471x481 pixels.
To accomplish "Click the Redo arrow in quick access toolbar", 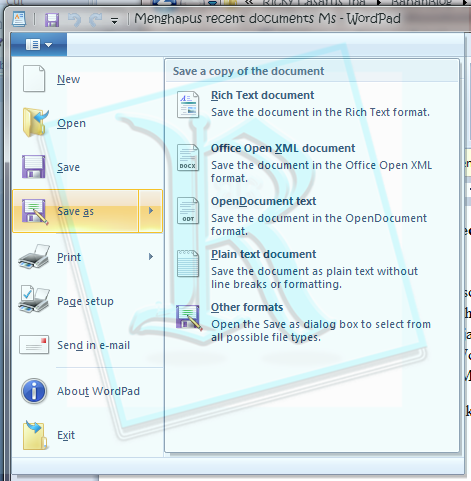I will pos(95,20).
